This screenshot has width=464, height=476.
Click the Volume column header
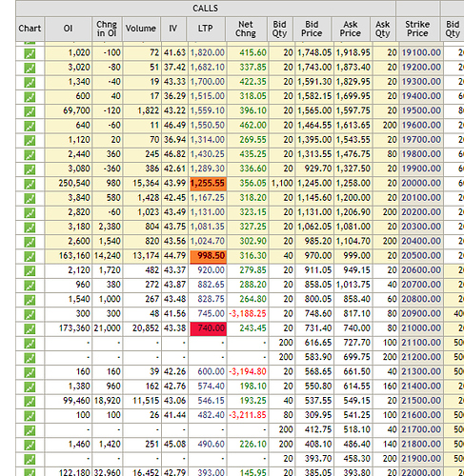[x=141, y=29]
